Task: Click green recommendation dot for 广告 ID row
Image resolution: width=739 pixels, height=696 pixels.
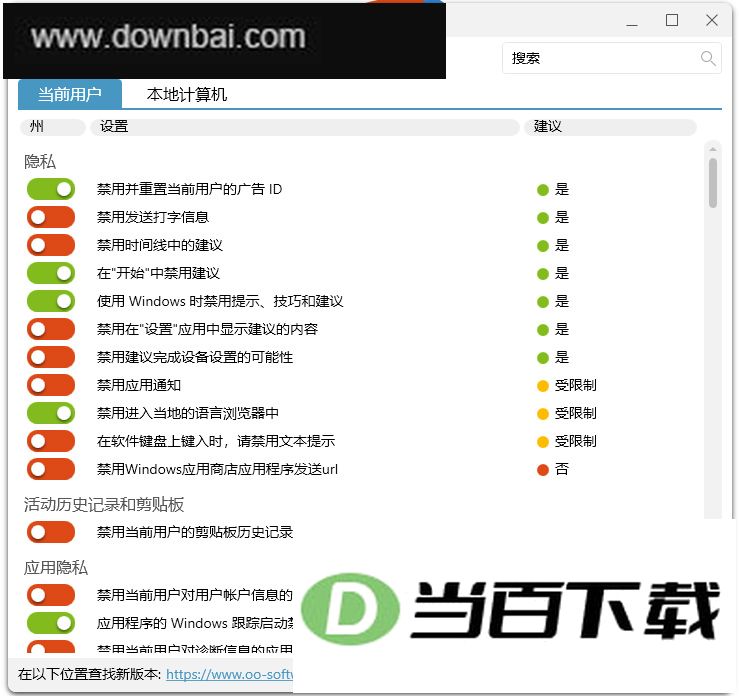Action: (x=542, y=190)
